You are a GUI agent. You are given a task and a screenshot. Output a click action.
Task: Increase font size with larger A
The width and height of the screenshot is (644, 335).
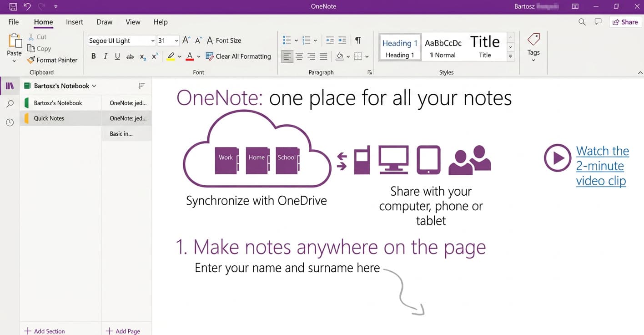click(x=186, y=41)
